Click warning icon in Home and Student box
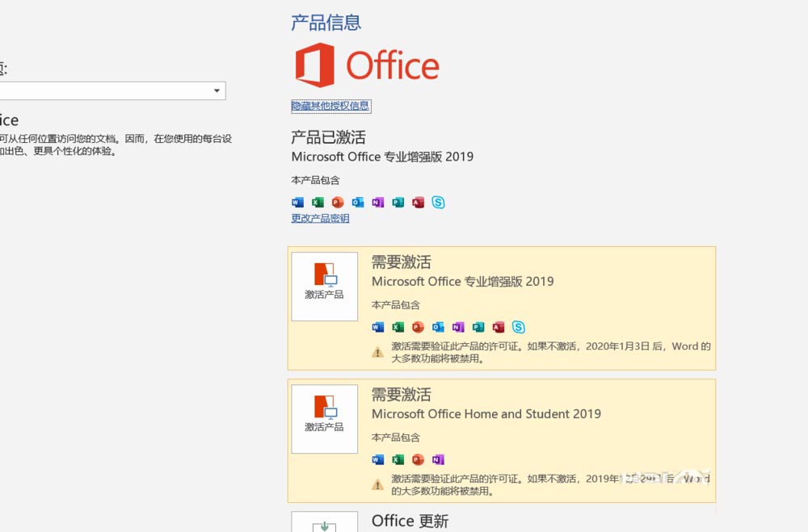Image resolution: width=808 pixels, height=532 pixels. [377, 484]
